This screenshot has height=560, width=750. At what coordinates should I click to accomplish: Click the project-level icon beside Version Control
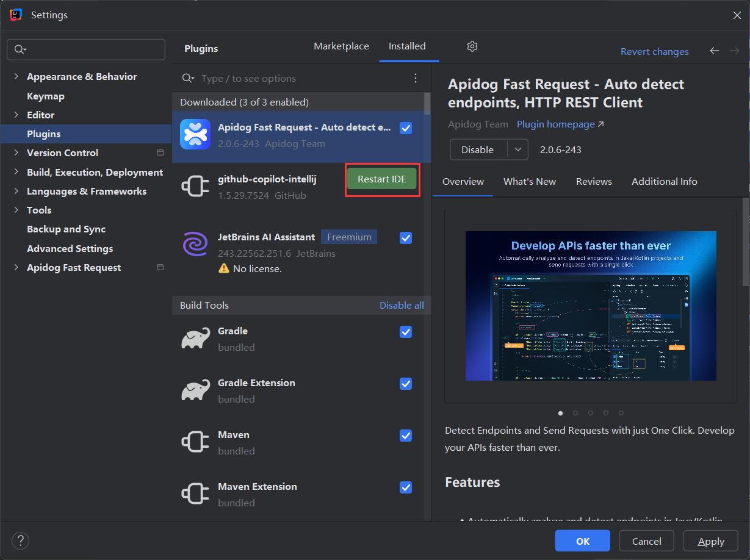pyautogui.click(x=160, y=153)
